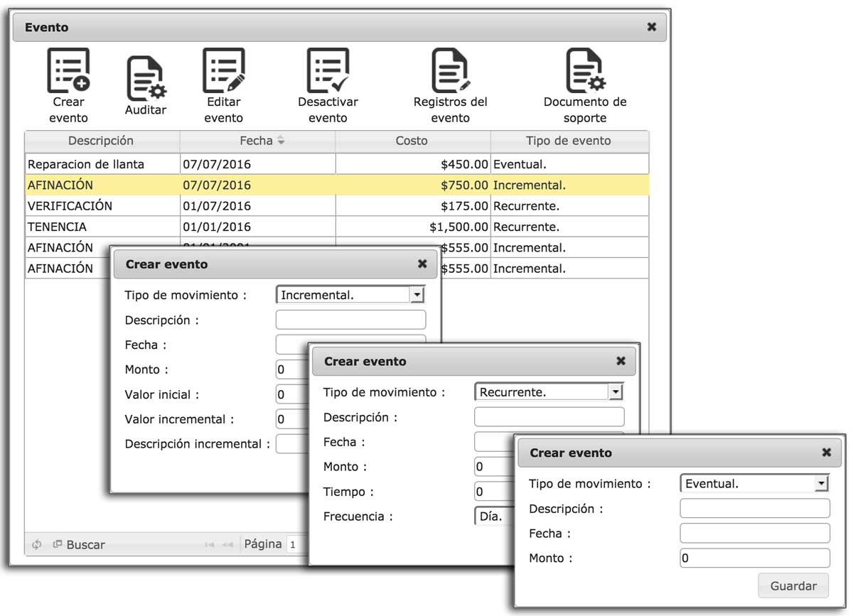Open the Frecuencia Día. dropdown
This screenshot has width=853, height=616.
coord(493,517)
